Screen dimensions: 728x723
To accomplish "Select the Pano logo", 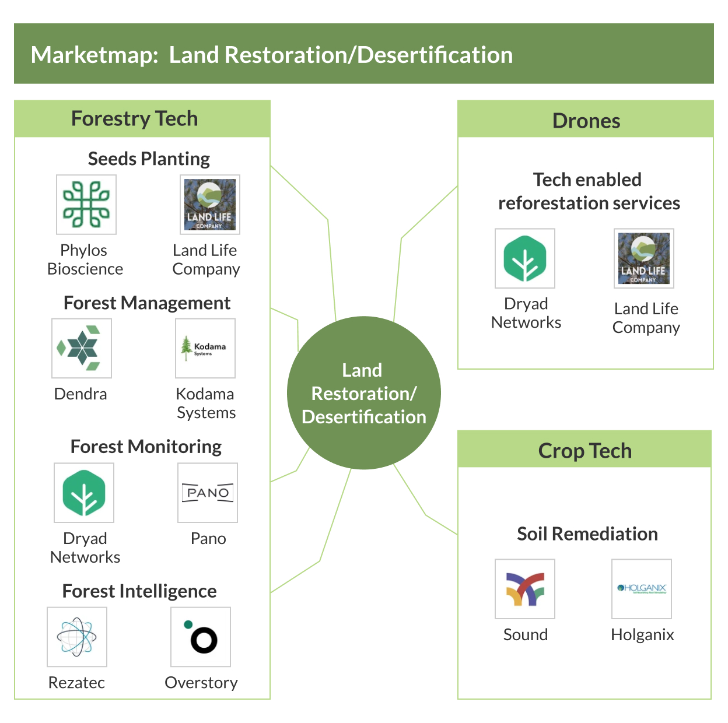I will (x=208, y=493).
